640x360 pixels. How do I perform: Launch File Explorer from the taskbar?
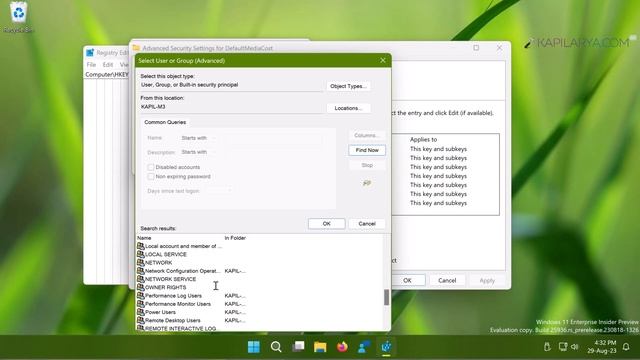pyautogui.click(x=320, y=347)
